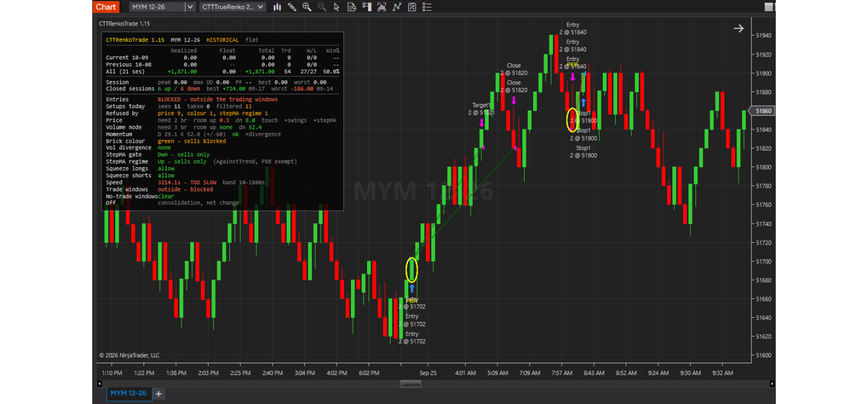Add a new tab with plus button
This screenshot has height=404, width=868.
[158, 393]
